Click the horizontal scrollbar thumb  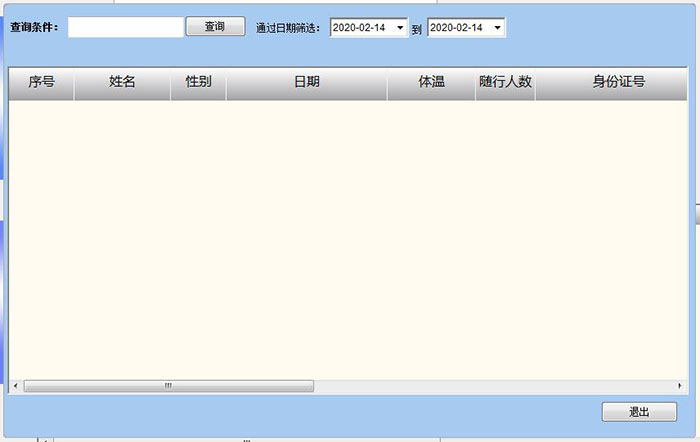click(168, 386)
